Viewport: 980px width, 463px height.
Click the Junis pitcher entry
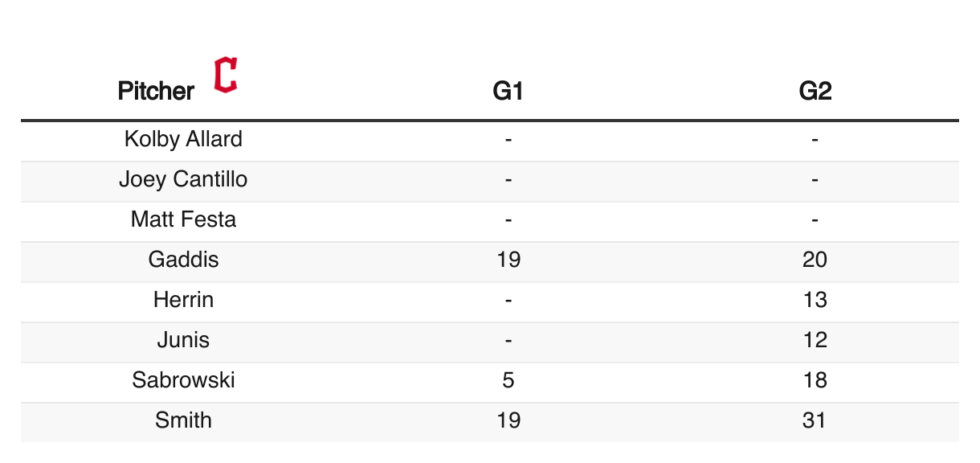point(183,340)
